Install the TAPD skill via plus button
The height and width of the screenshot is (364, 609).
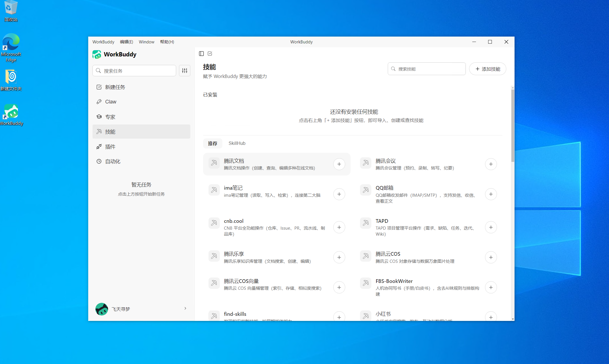click(x=491, y=227)
